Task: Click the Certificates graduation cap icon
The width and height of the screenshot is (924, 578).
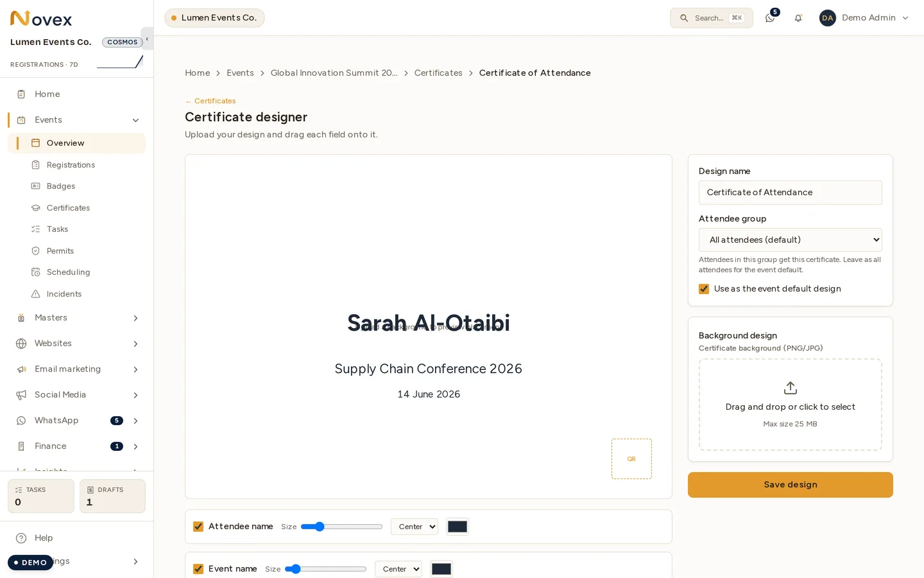Action: (x=36, y=208)
